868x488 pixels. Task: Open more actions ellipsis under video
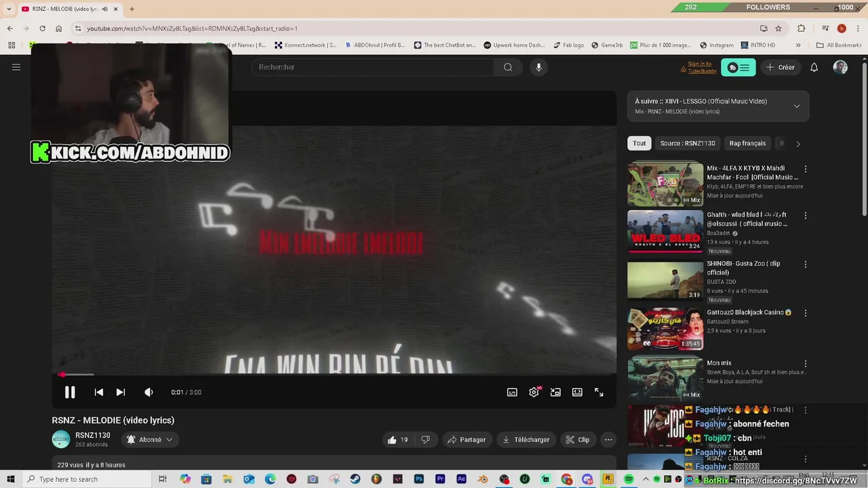pyautogui.click(x=608, y=440)
